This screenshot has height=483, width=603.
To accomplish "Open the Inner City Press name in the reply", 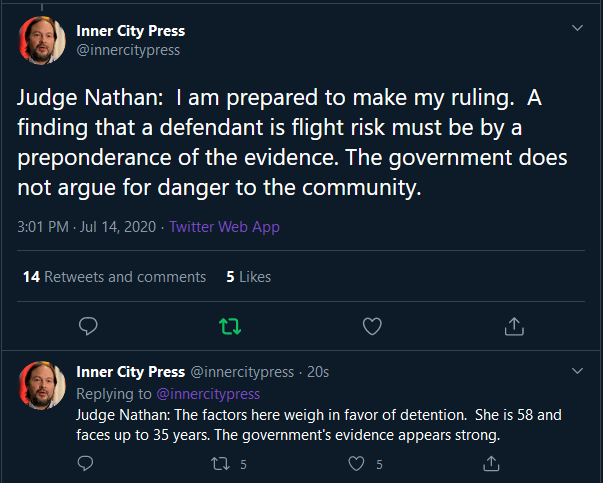I will point(130,373).
